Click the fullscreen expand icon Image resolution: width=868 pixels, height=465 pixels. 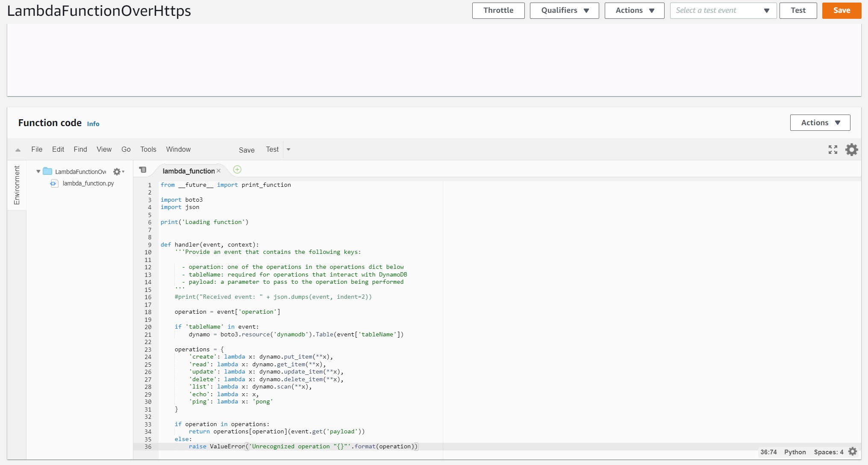[x=833, y=149]
